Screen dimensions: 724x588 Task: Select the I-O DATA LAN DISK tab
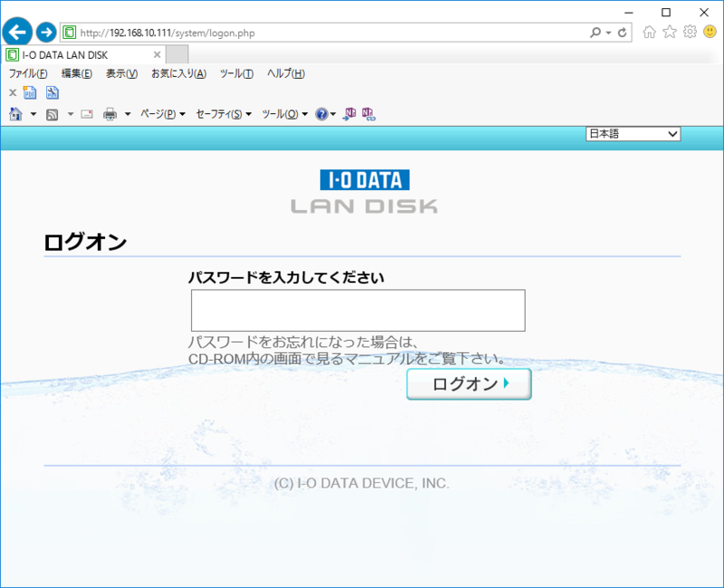tap(83, 54)
